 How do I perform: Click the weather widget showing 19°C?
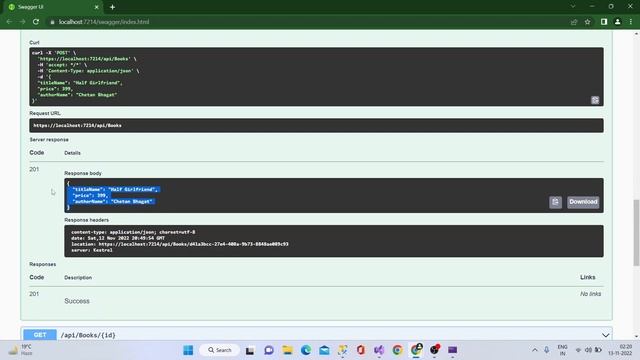[20, 350]
